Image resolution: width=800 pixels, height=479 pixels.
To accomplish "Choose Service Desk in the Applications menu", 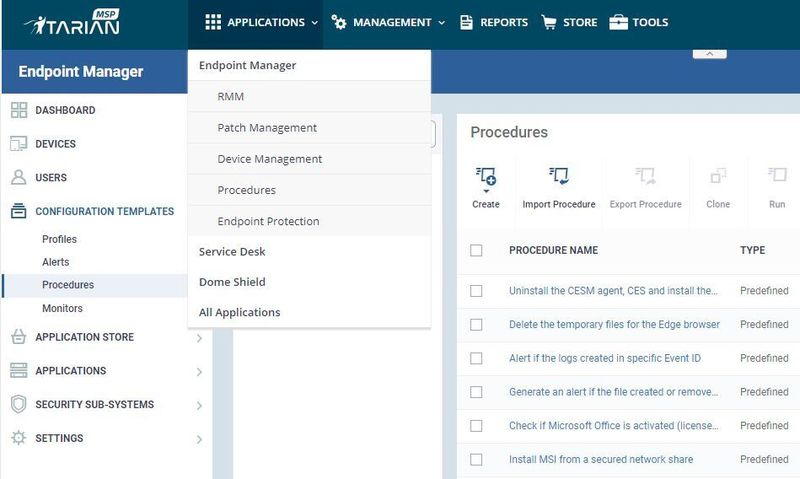I will 232,252.
